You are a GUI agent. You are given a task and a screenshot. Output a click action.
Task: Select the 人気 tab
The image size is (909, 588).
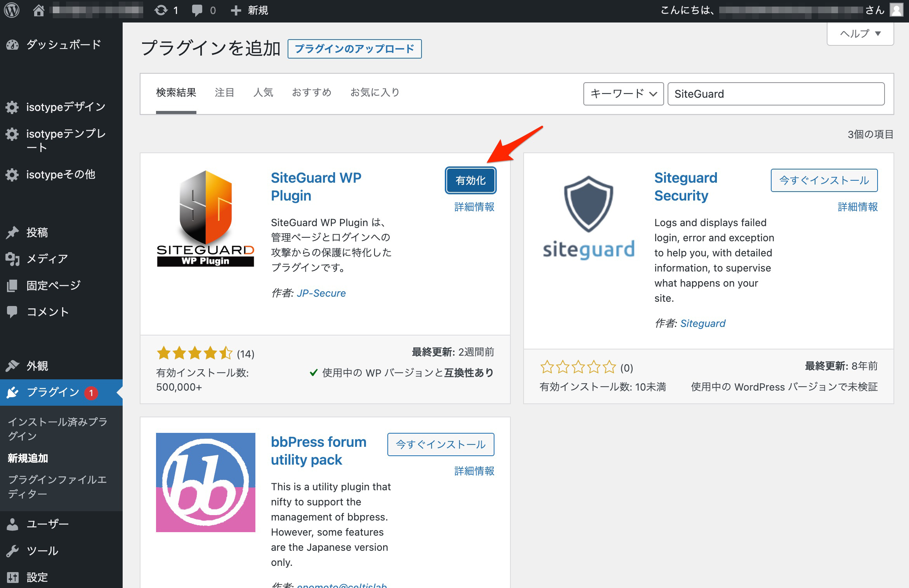263,93
